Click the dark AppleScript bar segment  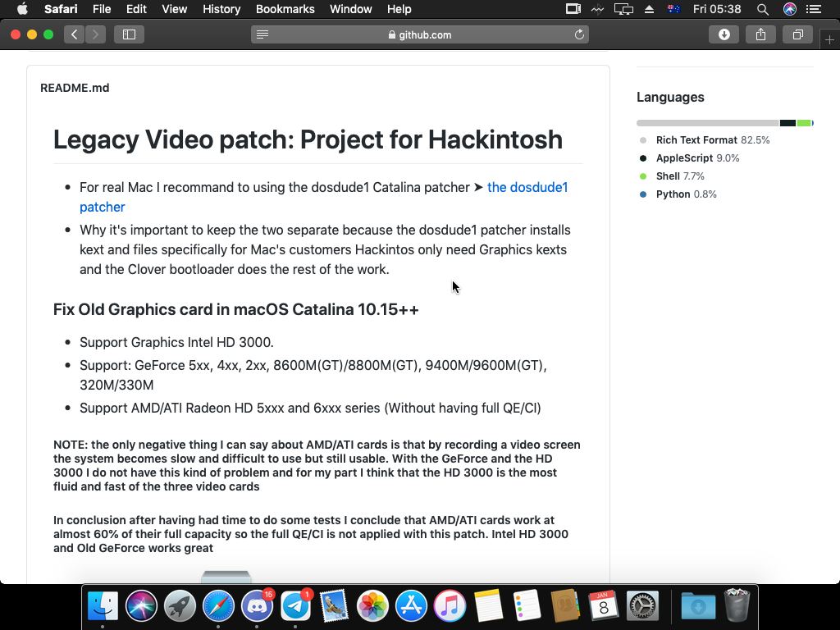coord(787,123)
